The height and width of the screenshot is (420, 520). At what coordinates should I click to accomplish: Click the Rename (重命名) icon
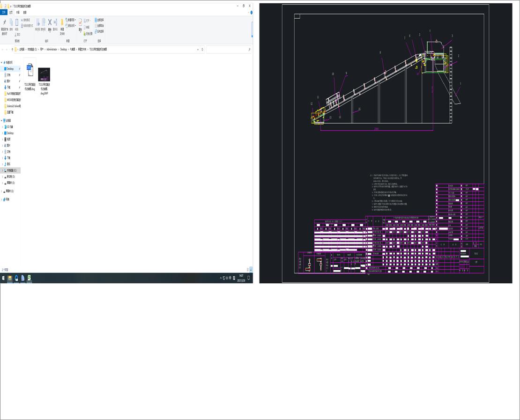tap(55, 22)
